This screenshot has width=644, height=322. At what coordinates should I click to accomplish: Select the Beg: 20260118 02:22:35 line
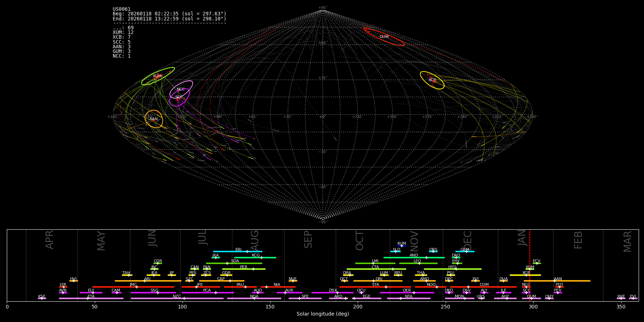click(x=170, y=14)
